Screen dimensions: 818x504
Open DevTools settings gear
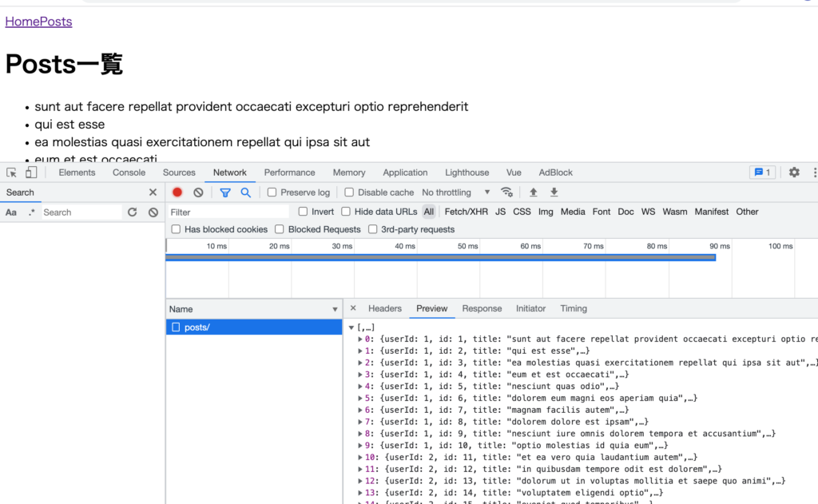794,173
